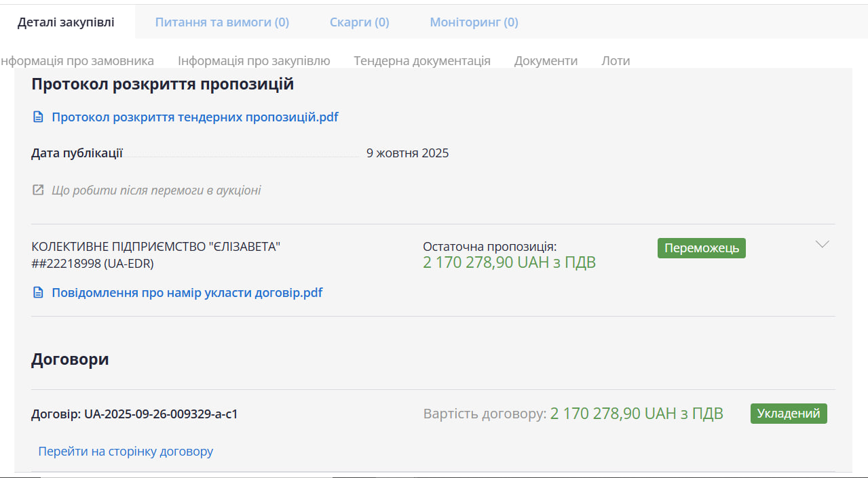Select the Лоти section link
This screenshot has height=478, width=868.
tap(616, 61)
